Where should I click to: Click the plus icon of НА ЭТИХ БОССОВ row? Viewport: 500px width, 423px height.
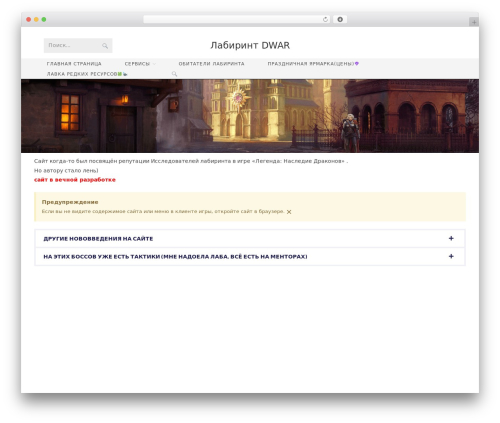(x=451, y=256)
